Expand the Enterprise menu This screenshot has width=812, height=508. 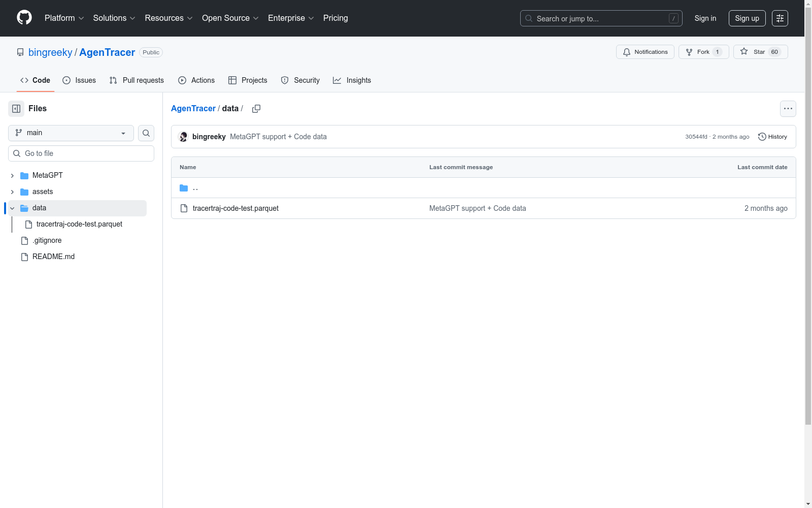291,18
